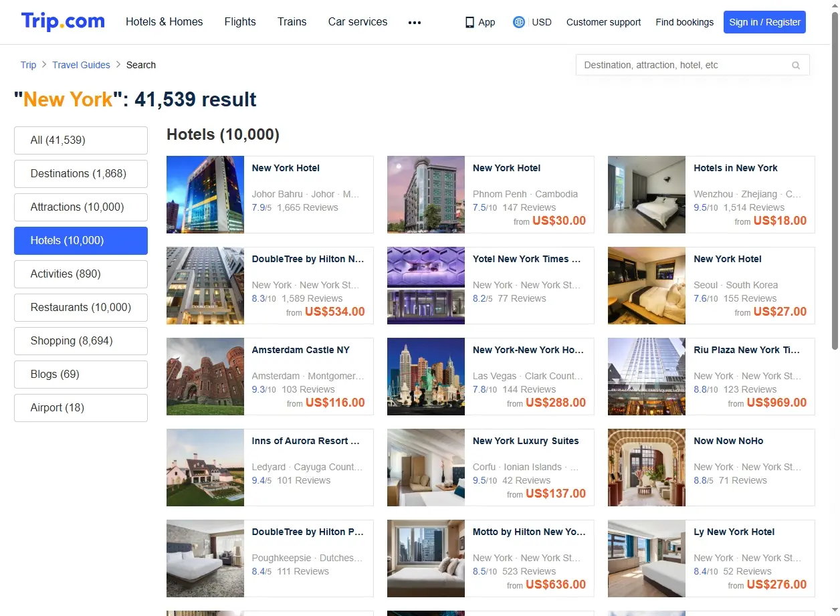Open Ly New York Hotel thumbnail
840x616 pixels.
[647, 558]
